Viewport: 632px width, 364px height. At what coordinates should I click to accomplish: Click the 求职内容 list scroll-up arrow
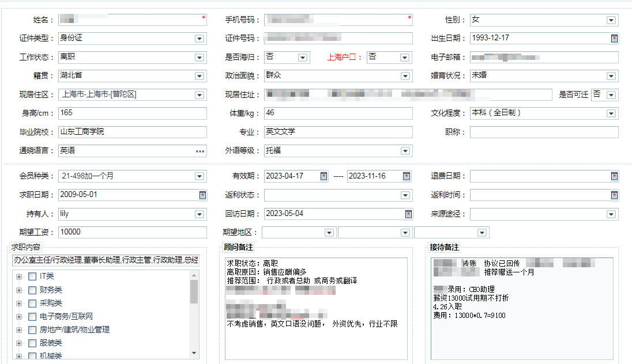tap(194, 275)
